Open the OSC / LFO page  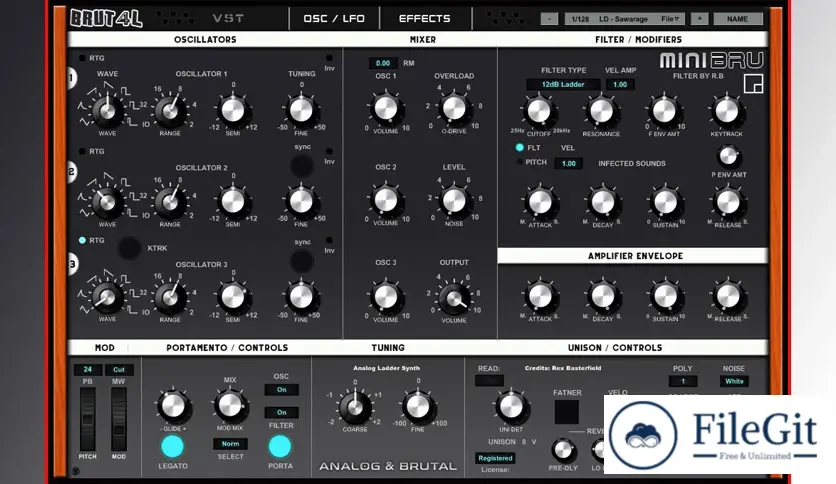(334, 19)
